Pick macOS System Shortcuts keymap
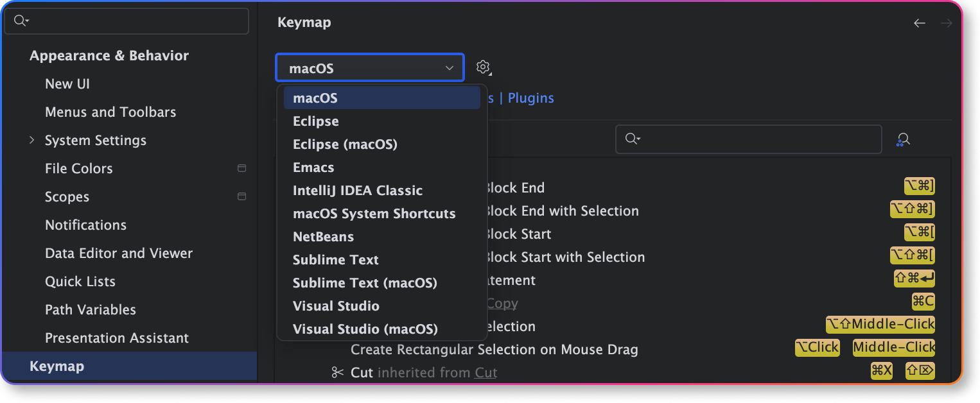The width and height of the screenshot is (980, 403). pos(382,214)
